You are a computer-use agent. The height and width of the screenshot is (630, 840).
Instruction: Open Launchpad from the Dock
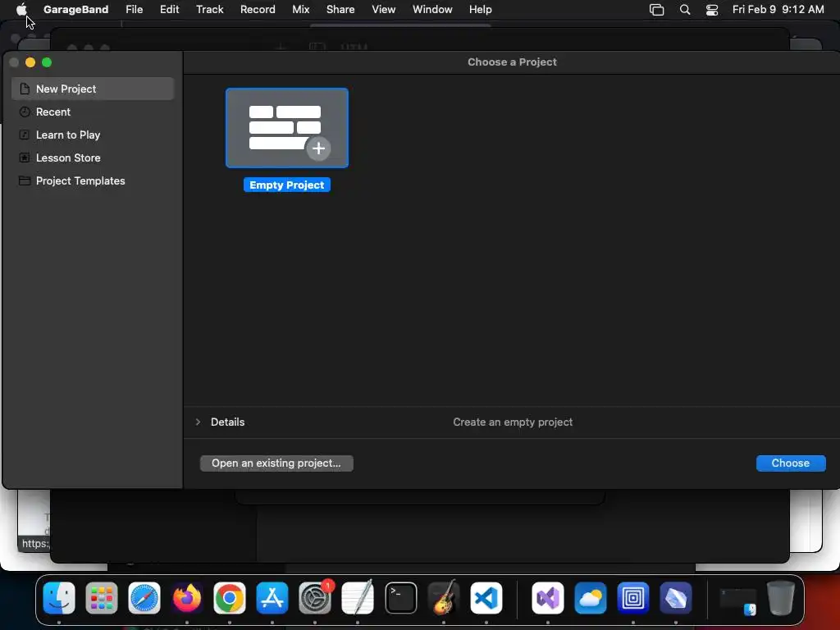click(x=101, y=598)
